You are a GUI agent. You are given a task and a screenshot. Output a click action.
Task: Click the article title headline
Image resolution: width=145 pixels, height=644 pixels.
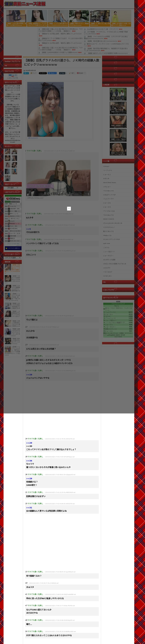pyautogui.click(x=62, y=62)
